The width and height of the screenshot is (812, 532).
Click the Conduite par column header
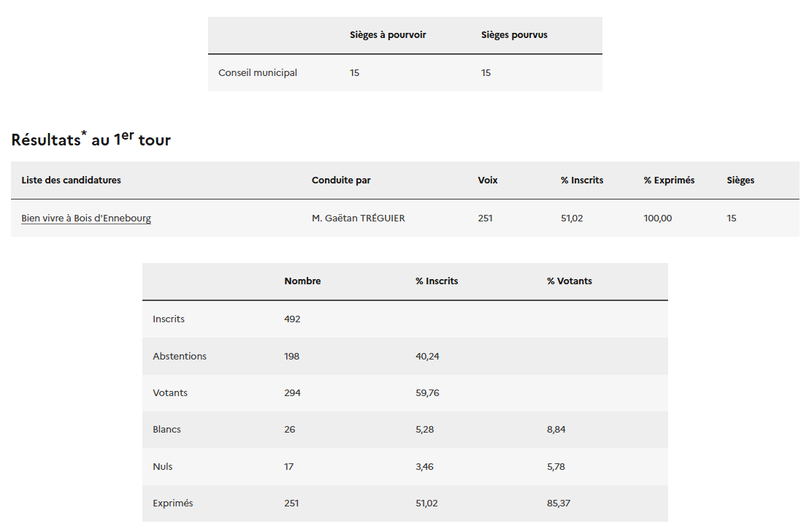coord(341,180)
